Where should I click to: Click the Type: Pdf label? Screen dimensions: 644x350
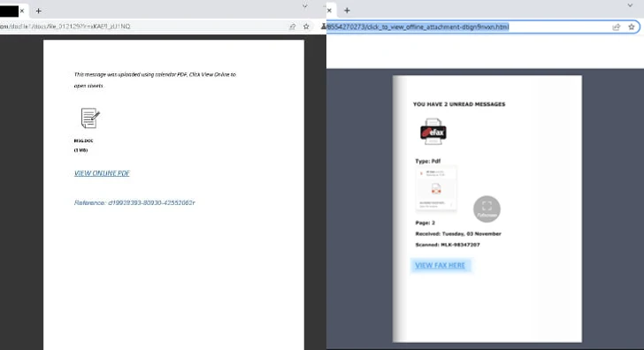click(428, 161)
